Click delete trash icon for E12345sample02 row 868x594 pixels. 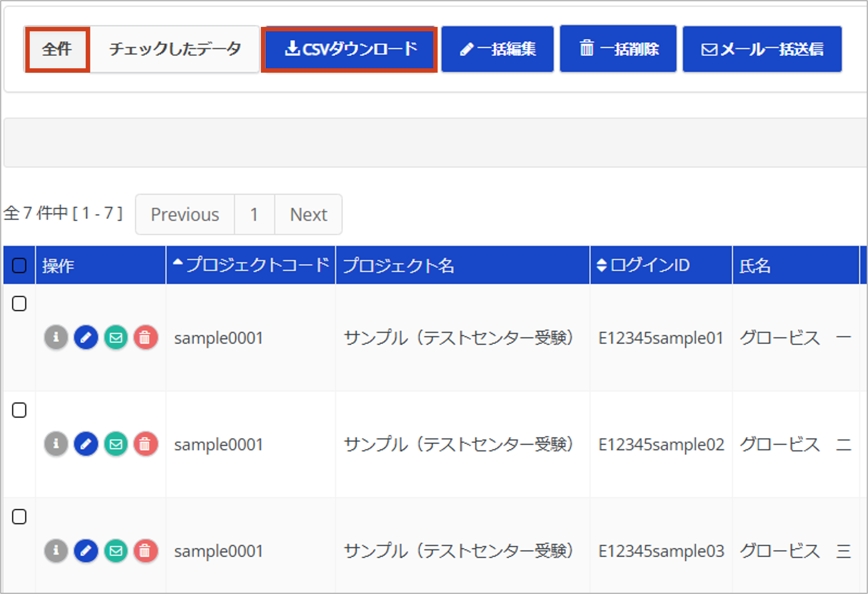click(x=146, y=444)
